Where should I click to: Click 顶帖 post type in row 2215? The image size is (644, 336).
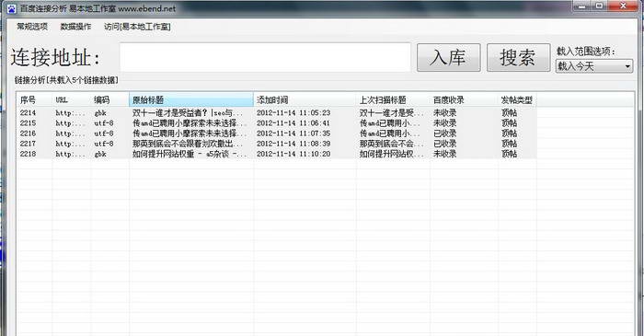[x=510, y=122]
